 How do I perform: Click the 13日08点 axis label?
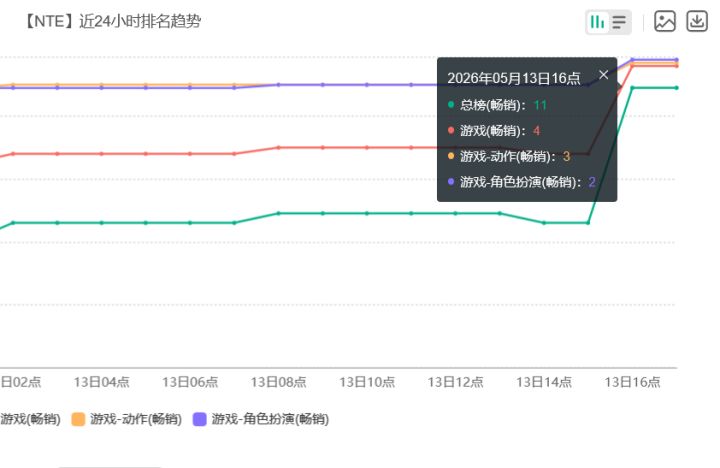pos(279,382)
